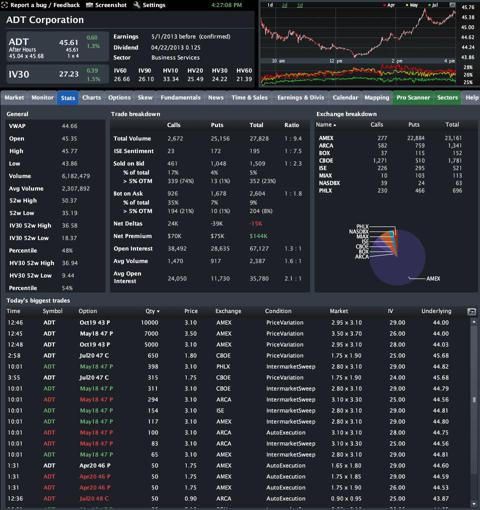
Task: Select the 12:36 trade priced 0.90
Action: coord(237,499)
